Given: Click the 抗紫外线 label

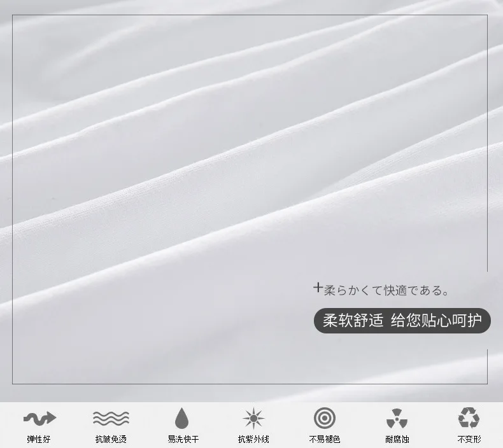Looking at the screenshot, I should click(253, 439).
